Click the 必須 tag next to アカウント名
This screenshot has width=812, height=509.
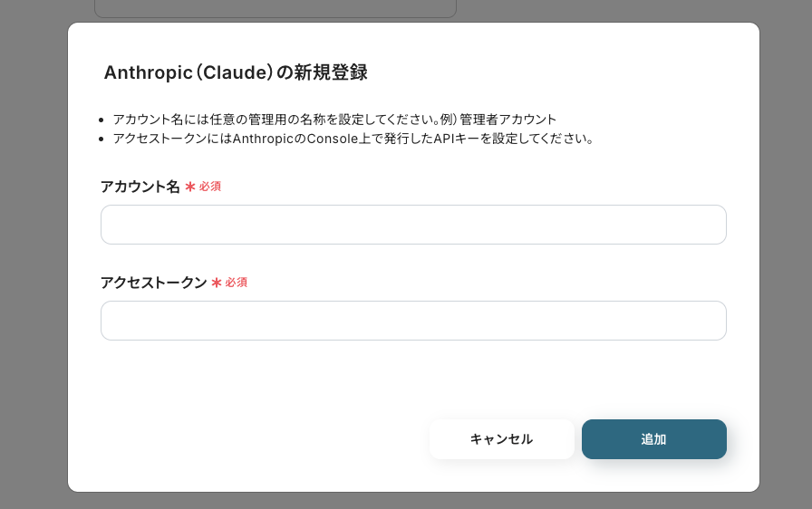coord(210,187)
